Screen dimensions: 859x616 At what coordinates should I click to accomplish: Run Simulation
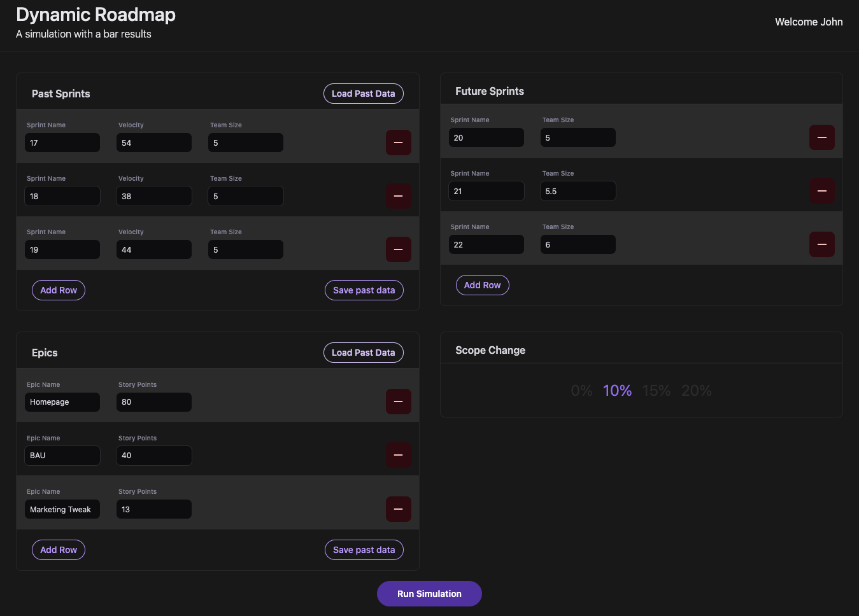tap(429, 594)
